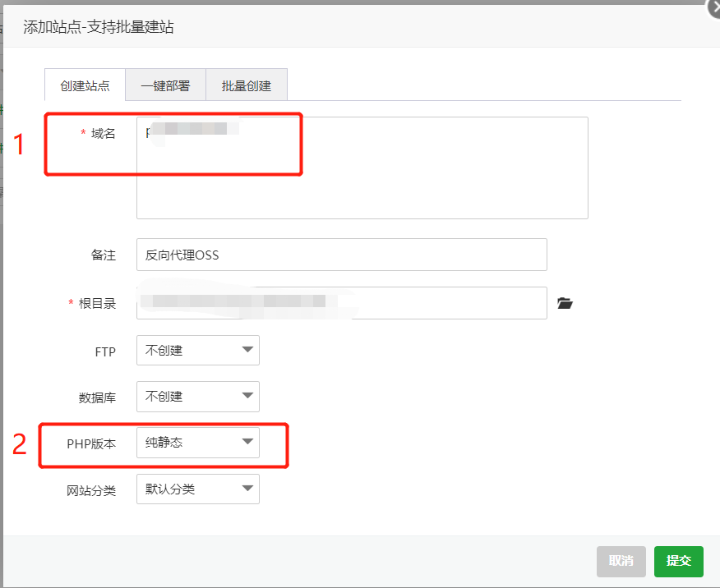This screenshot has height=588, width=720.
Task: Focus the 根目录 path input
Action: pos(341,303)
